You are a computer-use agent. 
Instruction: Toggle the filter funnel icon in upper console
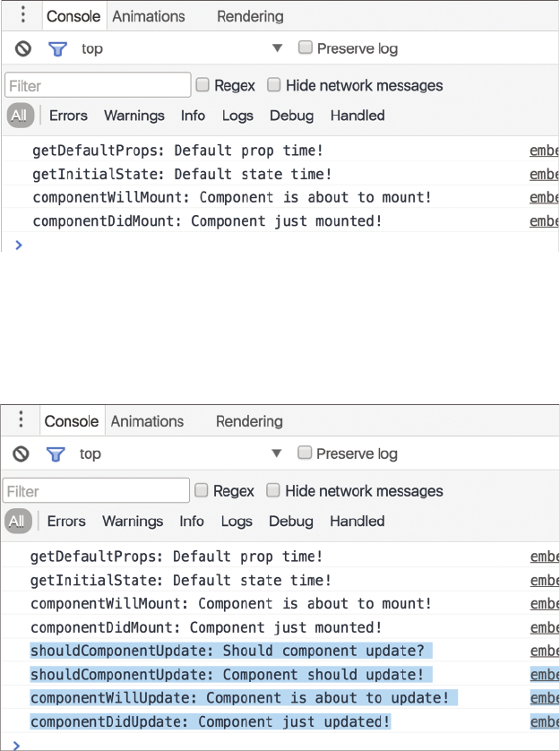click(58, 49)
